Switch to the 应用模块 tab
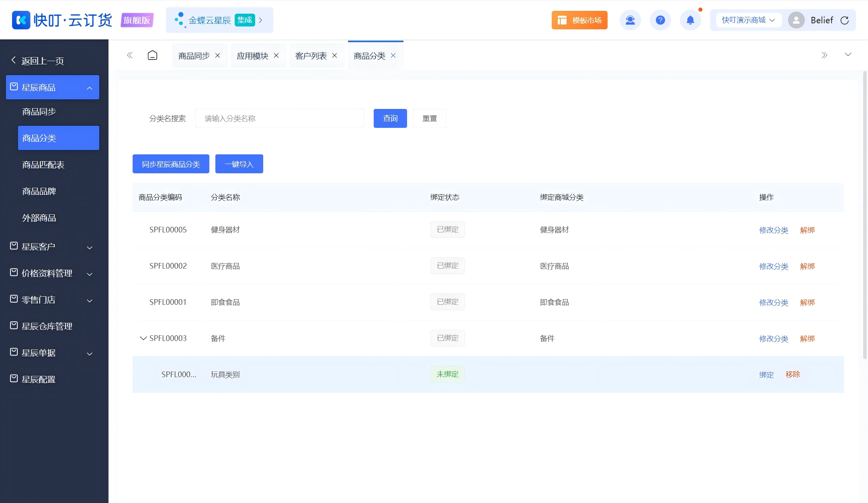868x503 pixels. coord(252,56)
